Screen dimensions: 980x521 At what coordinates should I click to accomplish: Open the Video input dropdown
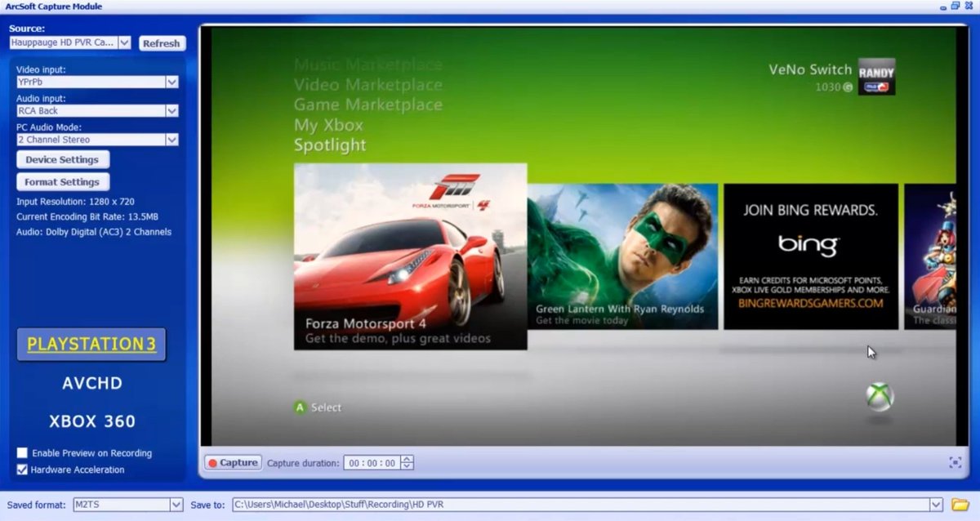171,82
